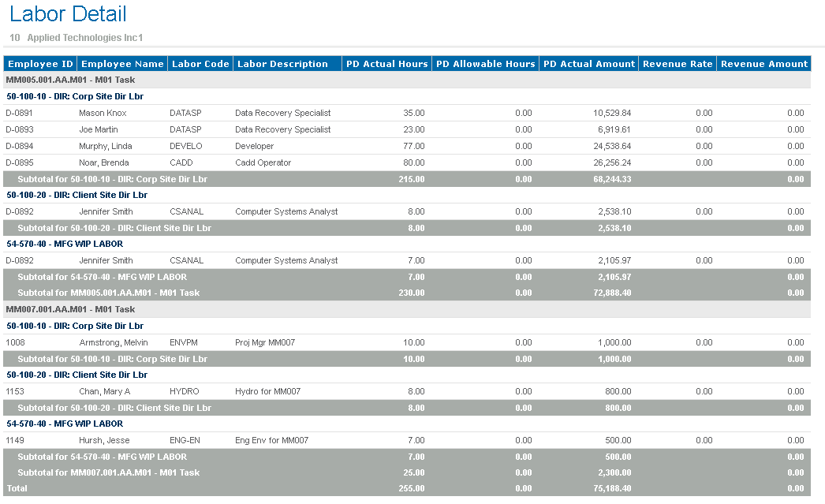Click the Revenue Amount column header
This screenshot has width=825, height=504.
click(763, 64)
